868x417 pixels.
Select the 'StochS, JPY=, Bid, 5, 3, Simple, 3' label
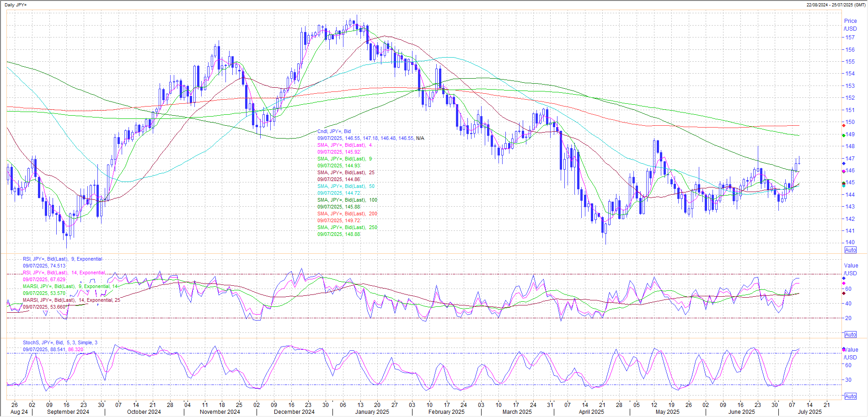point(60,342)
